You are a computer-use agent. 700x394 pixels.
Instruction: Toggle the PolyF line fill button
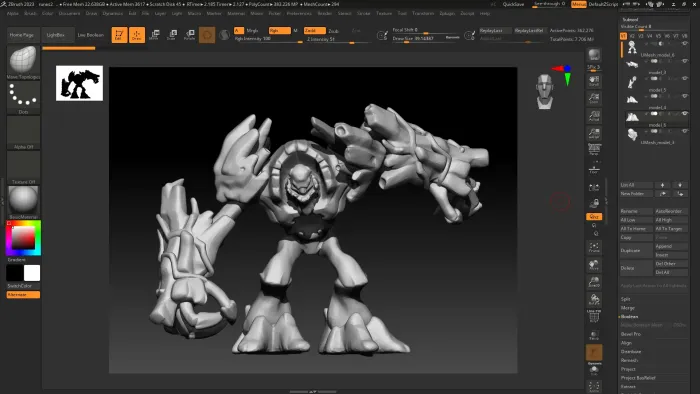(594, 316)
